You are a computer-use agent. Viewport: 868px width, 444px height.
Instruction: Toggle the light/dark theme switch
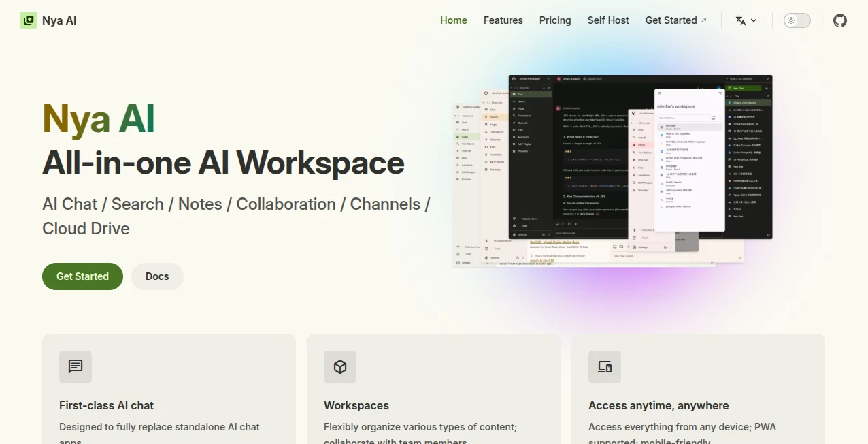tap(797, 20)
